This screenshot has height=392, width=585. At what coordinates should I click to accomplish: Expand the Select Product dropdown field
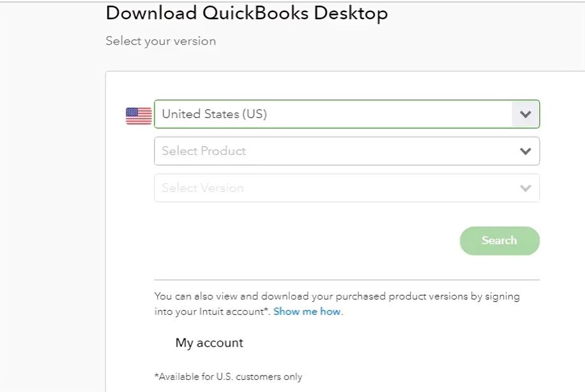pyautogui.click(x=346, y=151)
